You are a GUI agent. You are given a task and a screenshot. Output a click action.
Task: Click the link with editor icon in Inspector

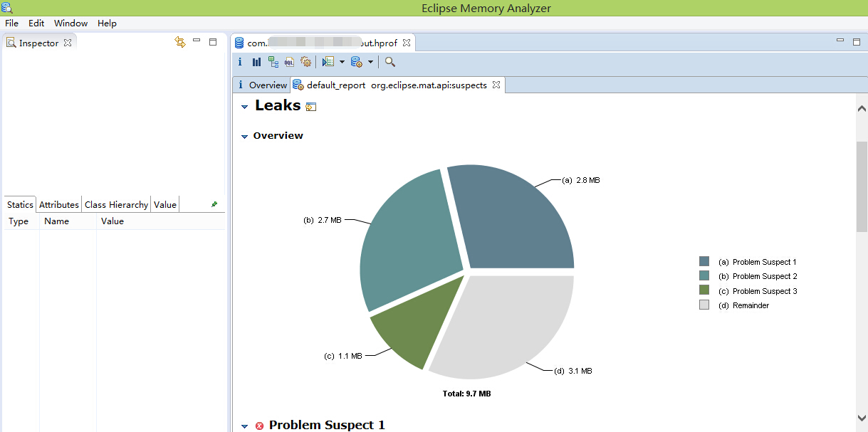click(x=180, y=43)
